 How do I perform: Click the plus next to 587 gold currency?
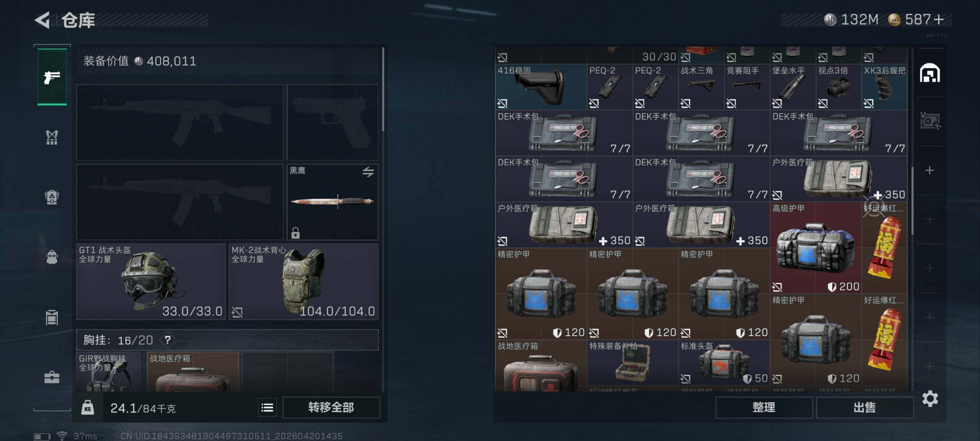tap(939, 19)
